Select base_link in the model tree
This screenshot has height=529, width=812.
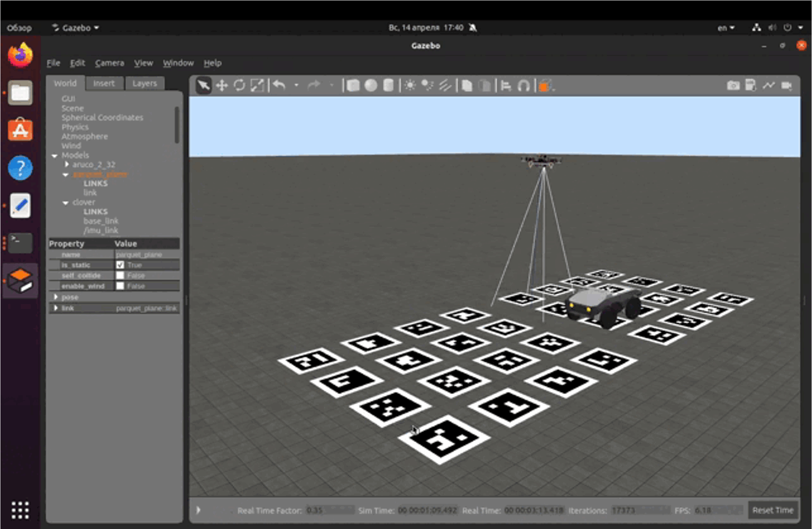click(101, 221)
